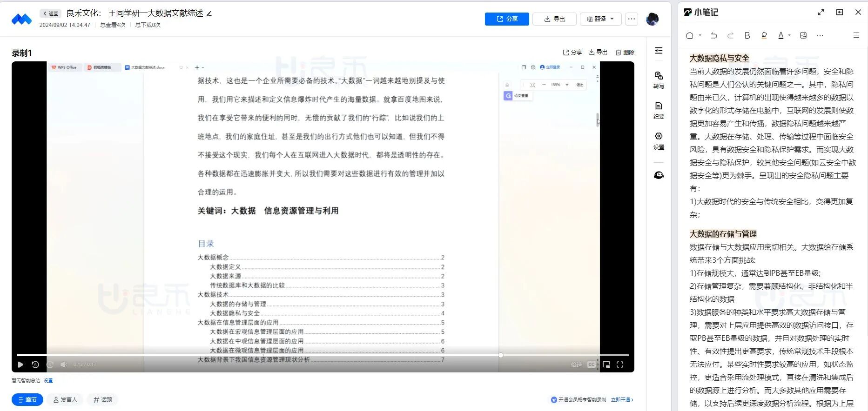The width and height of the screenshot is (868, 411).
Task: Close the 小笔记 notes panel
Action: pyautogui.click(x=858, y=12)
